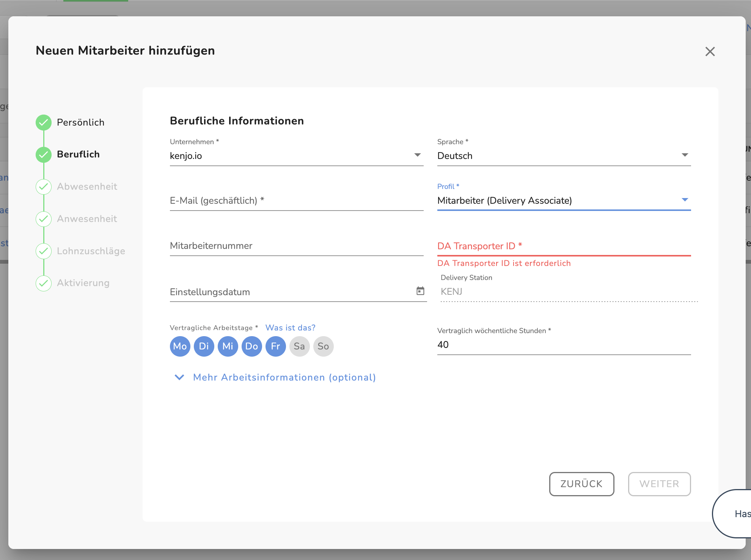The width and height of the screenshot is (751, 560).
Task: Click the Persönlich step checkmark icon
Action: coord(44,123)
